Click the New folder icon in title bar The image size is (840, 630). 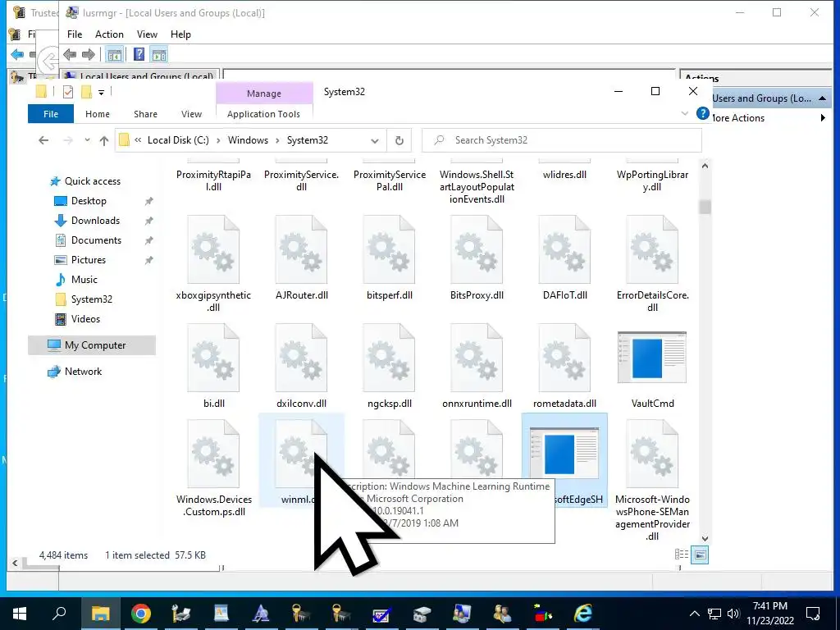[86, 92]
